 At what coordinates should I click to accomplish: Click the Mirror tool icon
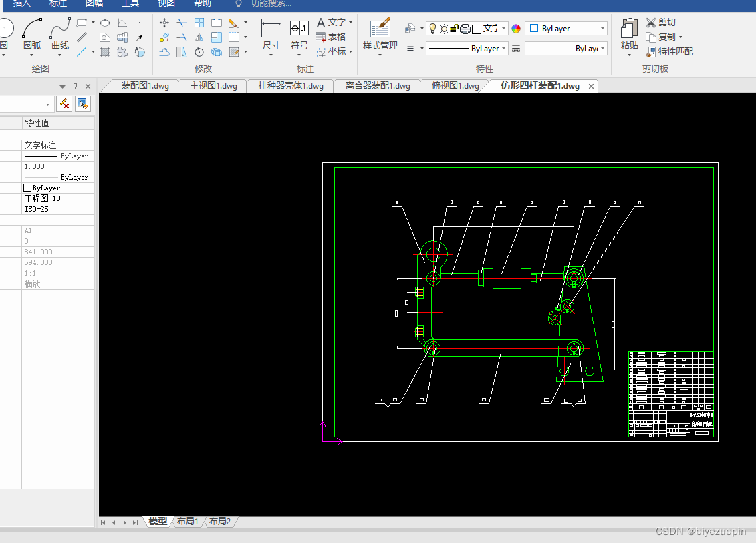[199, 37]
